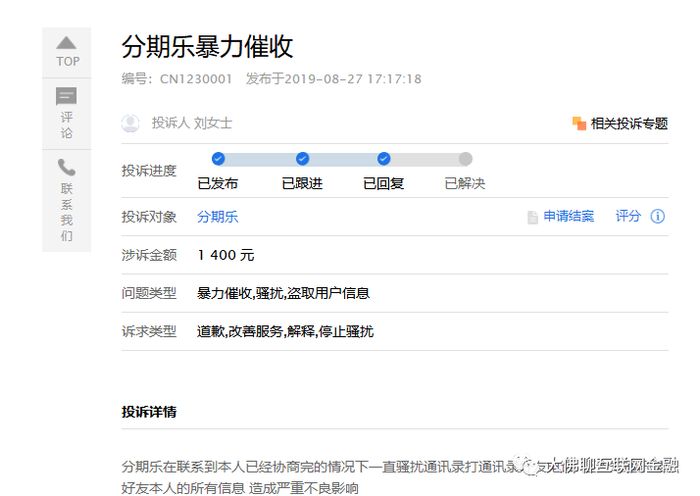
Task: Click the 已跟进 progress checkmark
Action: pos(302,158)
